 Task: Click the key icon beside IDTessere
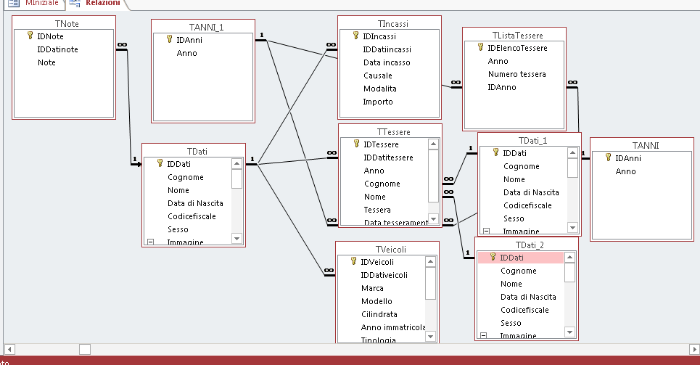(356, 144)
